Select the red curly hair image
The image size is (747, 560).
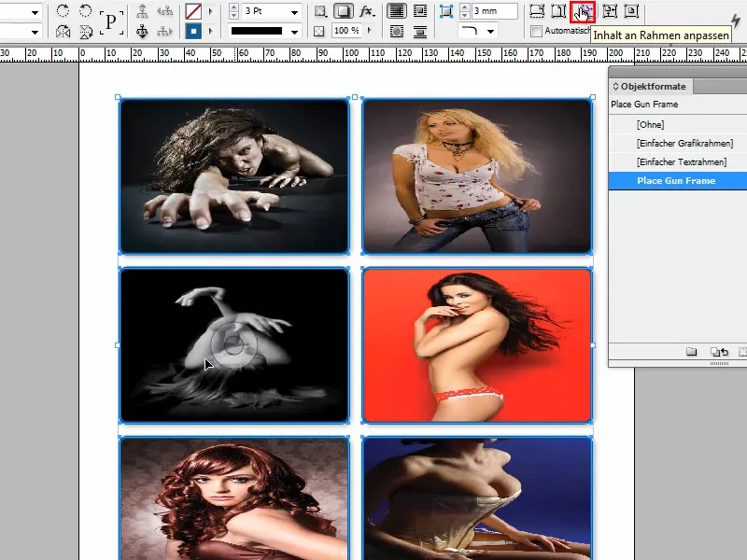pyautogui.click(x=234, y=498)
